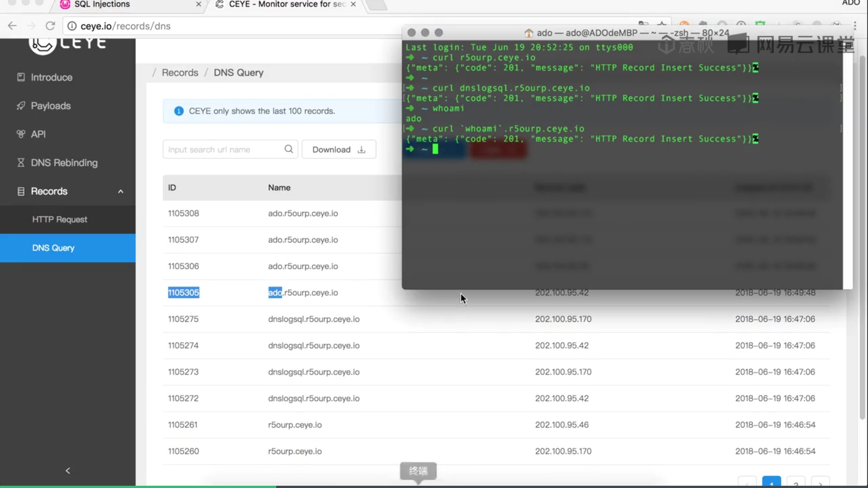868x488 pixels.
Task: Click the Records document icon
Action: click(x=21, y=191)
